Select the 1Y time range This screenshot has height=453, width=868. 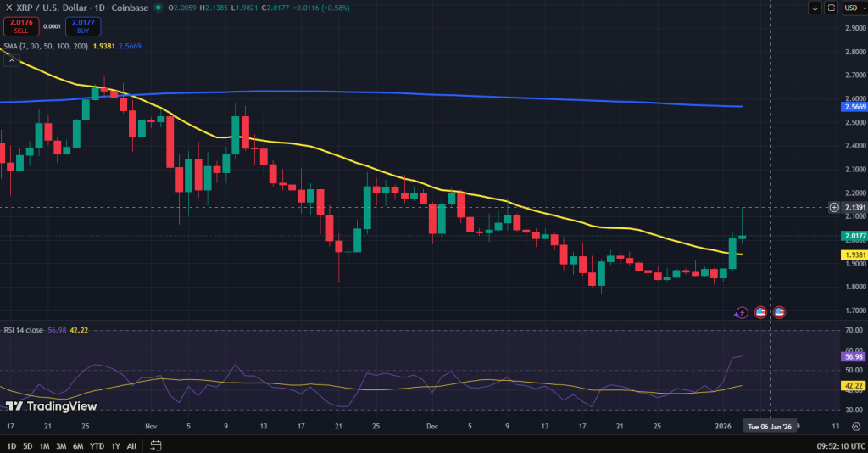pyautogui.click(x=115, y=446)
